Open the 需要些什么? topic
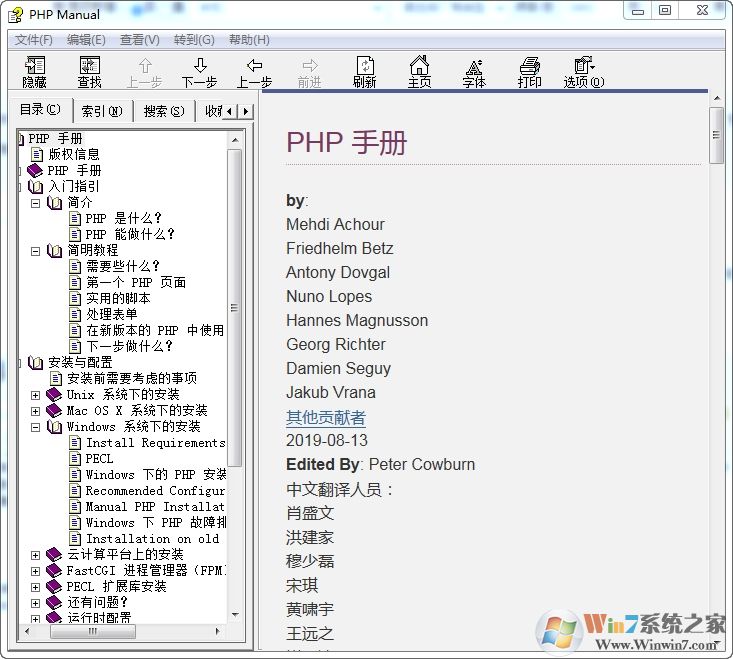Image resolution: width=733 pixels, height=659 pixels. point(123,266)
